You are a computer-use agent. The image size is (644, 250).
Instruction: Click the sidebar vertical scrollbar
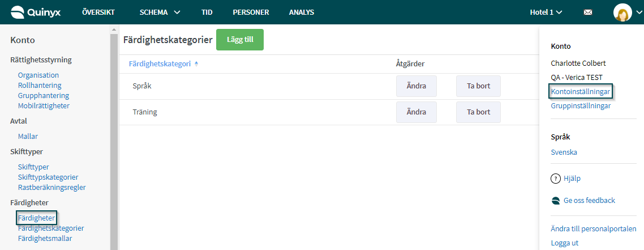[114, 142]
